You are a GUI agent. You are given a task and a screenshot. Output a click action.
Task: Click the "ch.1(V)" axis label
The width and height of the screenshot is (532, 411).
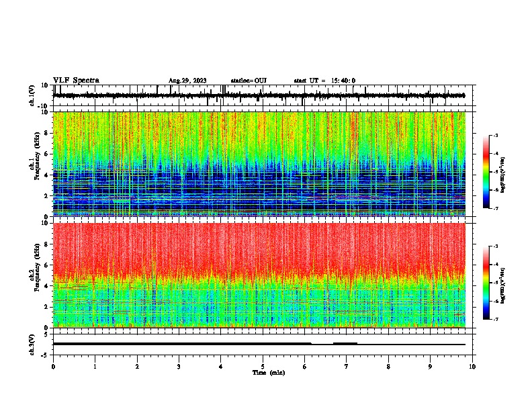click(32, 95)
